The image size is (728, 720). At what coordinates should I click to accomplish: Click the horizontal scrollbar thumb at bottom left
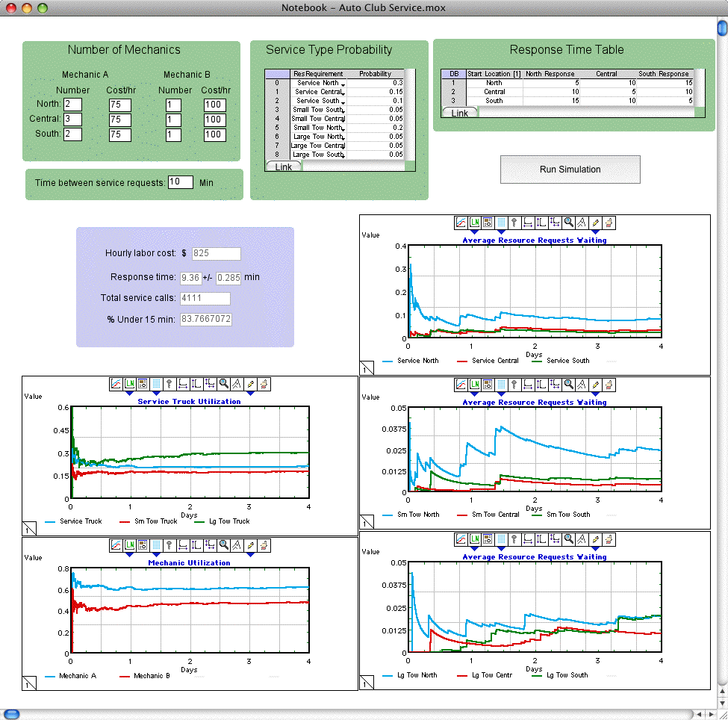coord(11,714)
